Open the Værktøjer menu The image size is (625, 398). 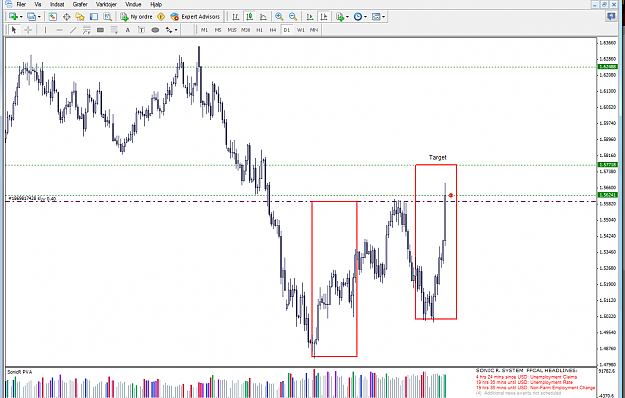point(106,4)
